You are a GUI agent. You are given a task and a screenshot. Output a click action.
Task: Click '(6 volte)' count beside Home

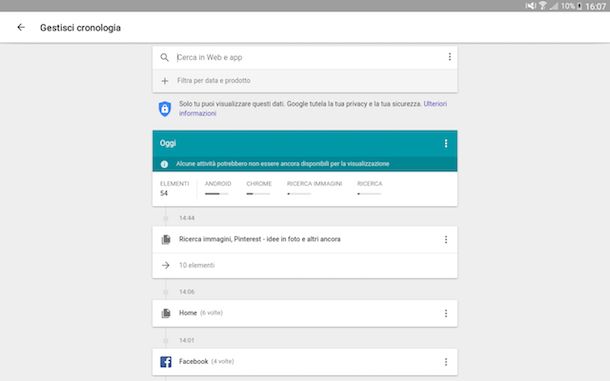coord(211,313)
